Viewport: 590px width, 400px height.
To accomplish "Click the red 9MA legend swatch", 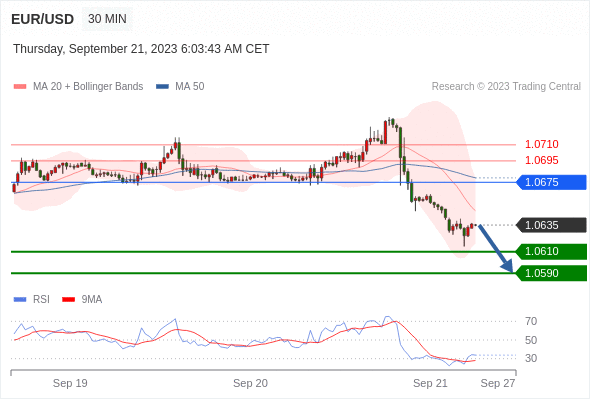I will pyautogui.click(x=68, y=300).
